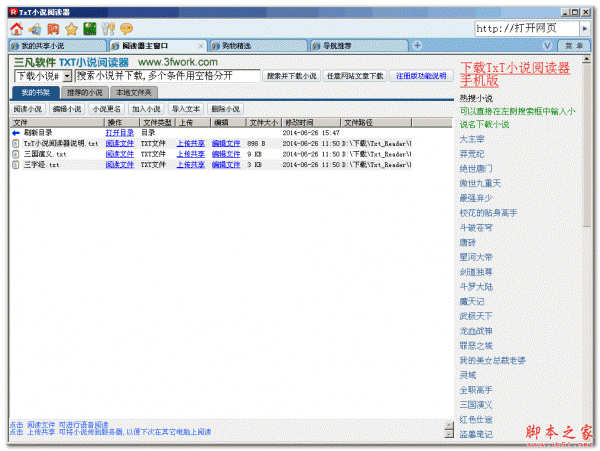Viewport: 600px width, 451px height.
Task: Click the bottom hint box scroll-up arrow
Action: [449, 425]
